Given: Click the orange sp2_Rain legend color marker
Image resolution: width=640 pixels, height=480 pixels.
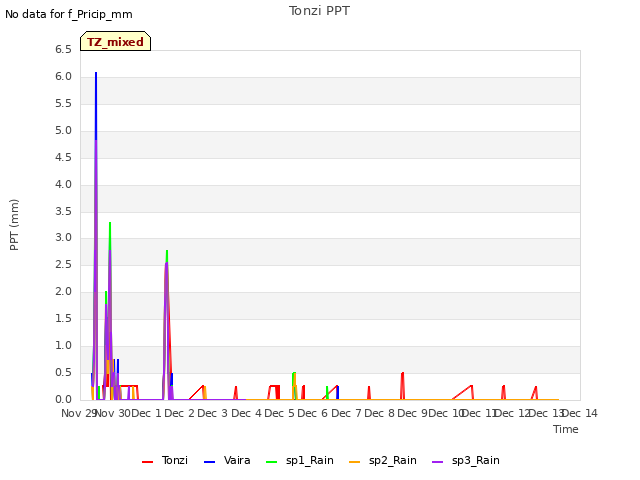Looking at the screenshot, I should (355, 462).
